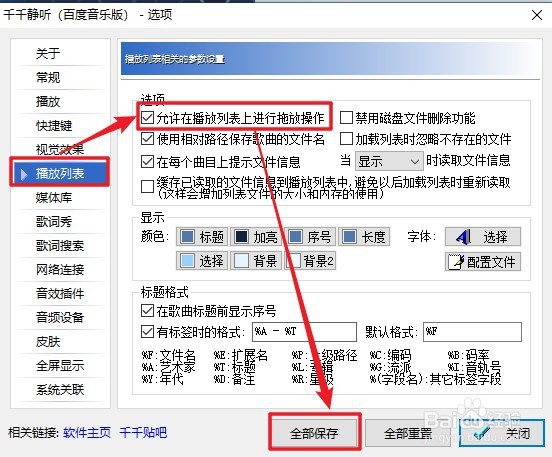
Task: Open the 常规 settings page
Action: (x=48, y=77)
